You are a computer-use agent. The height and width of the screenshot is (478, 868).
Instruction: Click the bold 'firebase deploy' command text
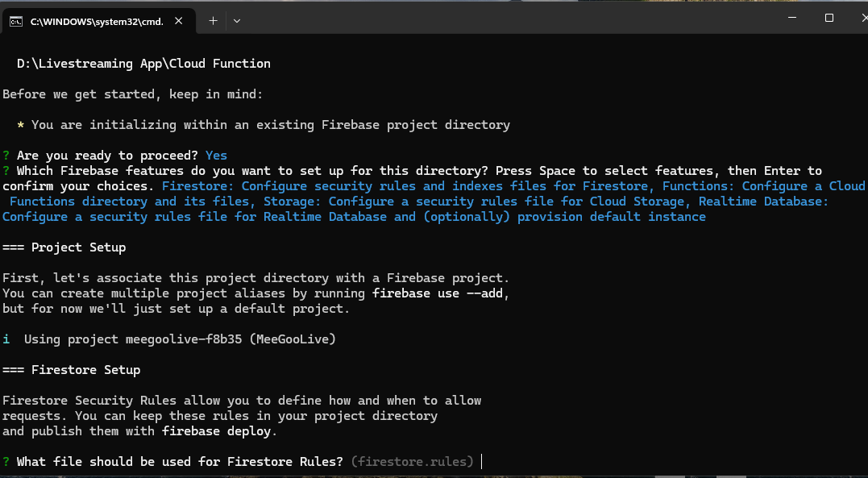[216, 431]
